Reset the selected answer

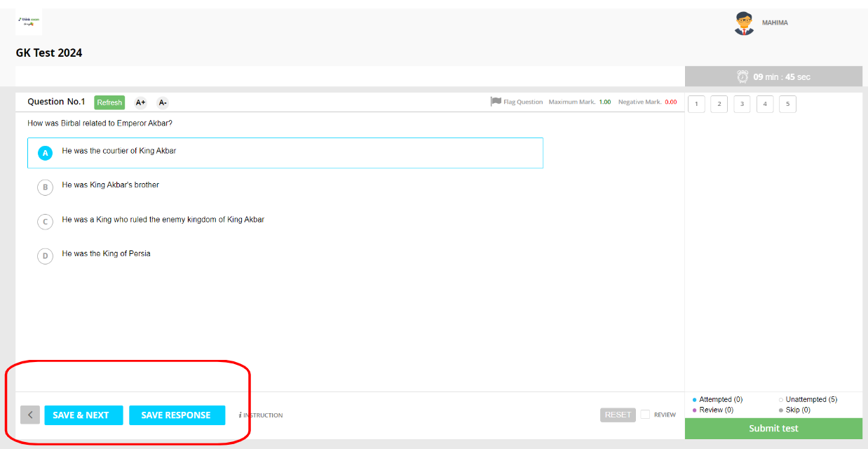click(x=618, y=415)
